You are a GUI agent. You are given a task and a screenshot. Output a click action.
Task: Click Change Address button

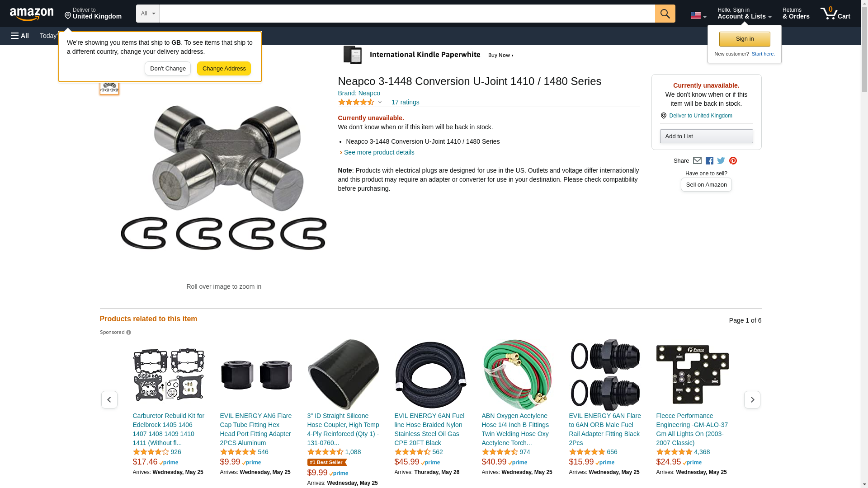point(224,69)
